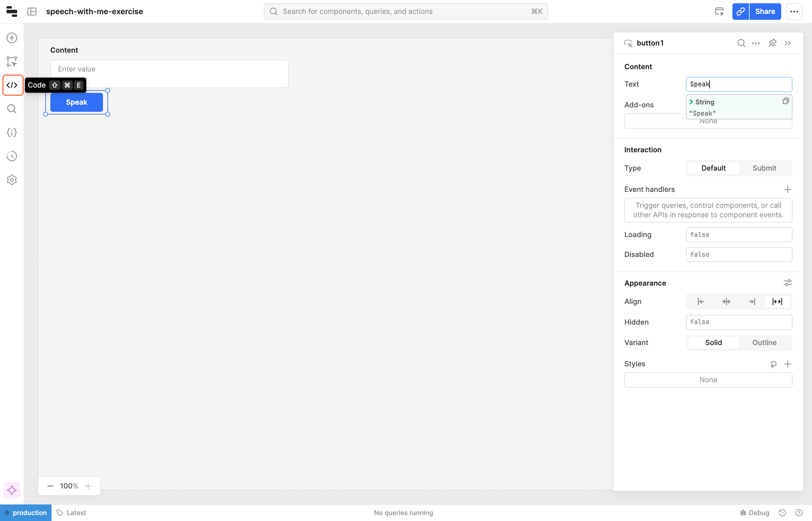The width and height of the screenshot is (812, 521).
Task: Open the Preview app icon
Action: (x=719, y=12)
